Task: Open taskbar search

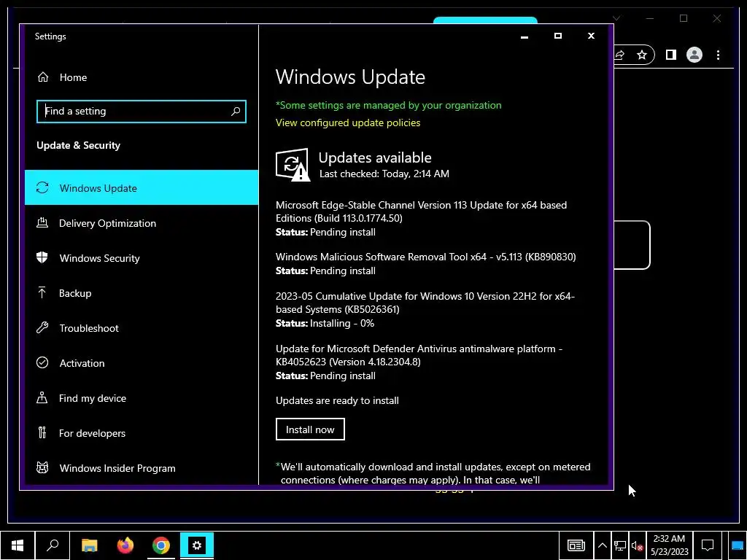Action: [x=53, y=545]
